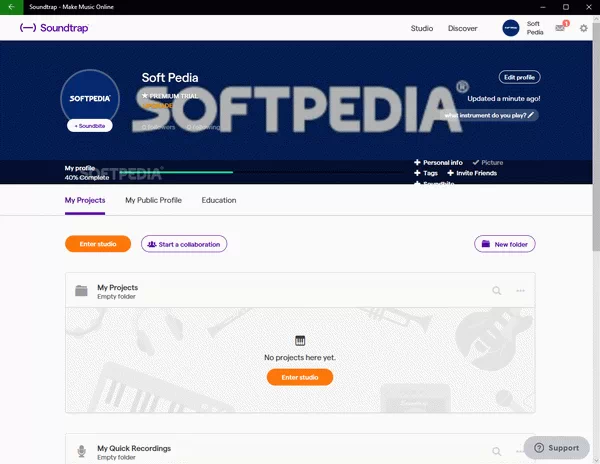This screenshot has height=464, width=600.
Task: Click the Soundtrap logo
Action: tap(54, 28)
